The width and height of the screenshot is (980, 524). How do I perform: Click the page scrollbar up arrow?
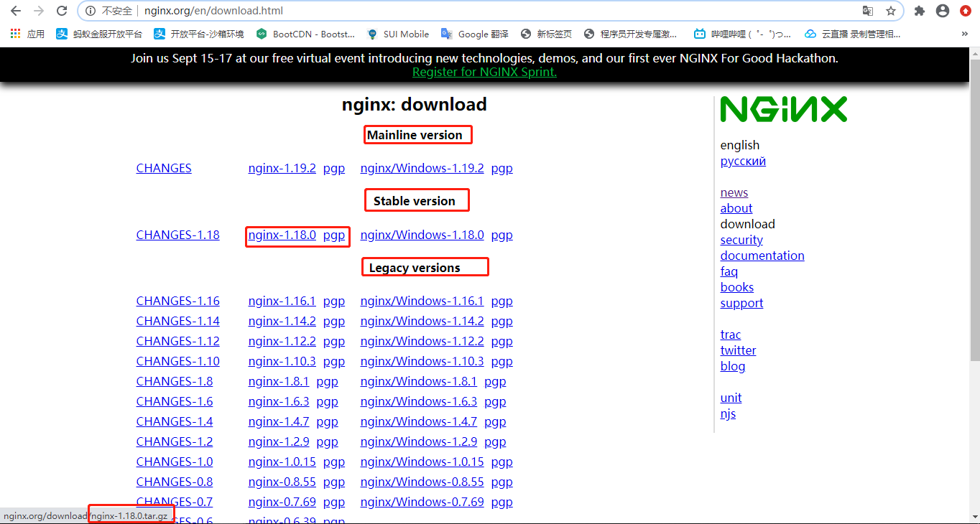(974, 52)
